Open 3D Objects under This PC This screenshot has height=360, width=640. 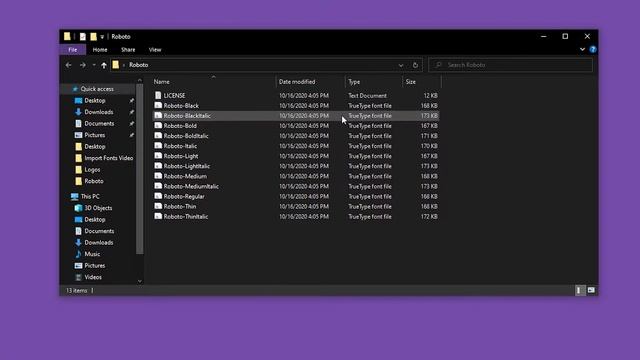(x=98, y=208)
